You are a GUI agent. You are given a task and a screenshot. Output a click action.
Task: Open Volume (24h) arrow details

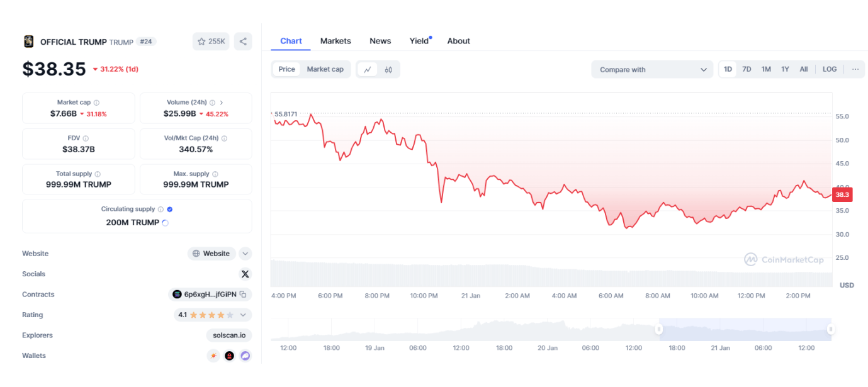tap(222, 103)
